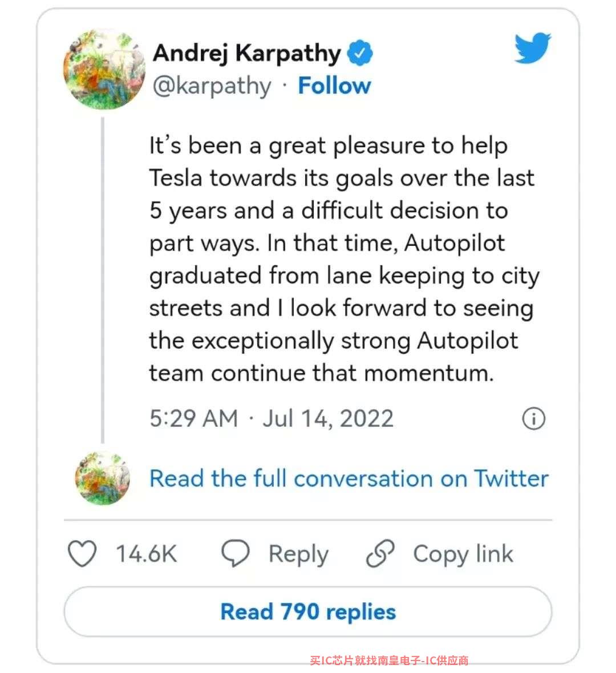Open Read the full conversation on Twitter
Screen dimensions: 616x673
click(349, 478)
